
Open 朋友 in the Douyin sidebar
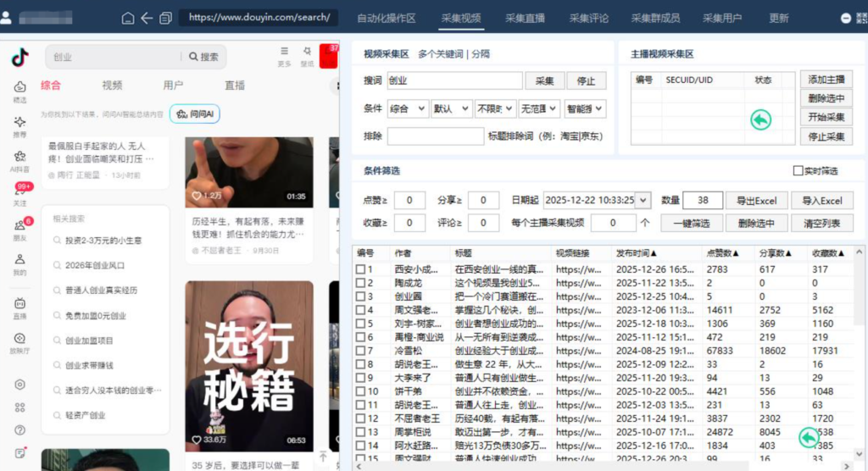[x=19, y=230]
